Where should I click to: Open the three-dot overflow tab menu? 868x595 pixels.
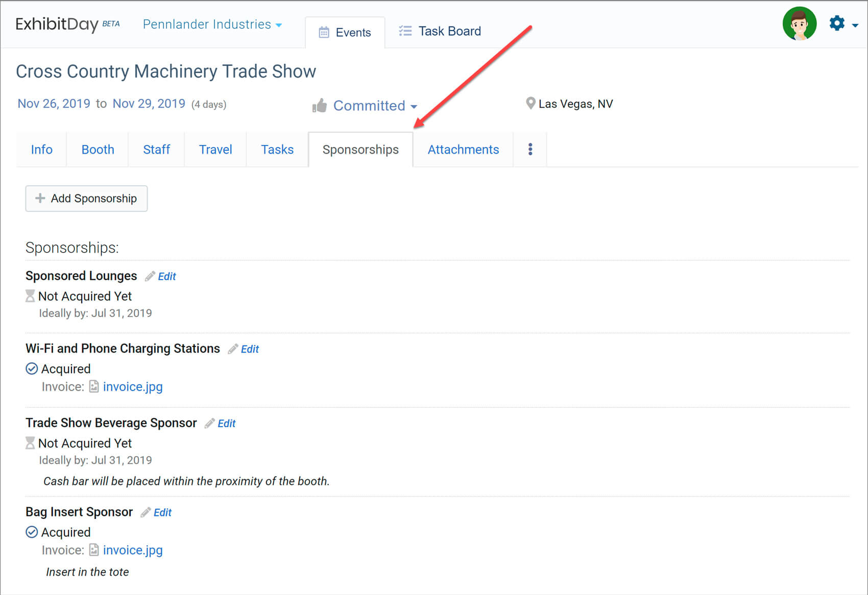pyautogui.click(x=530, y=149)
